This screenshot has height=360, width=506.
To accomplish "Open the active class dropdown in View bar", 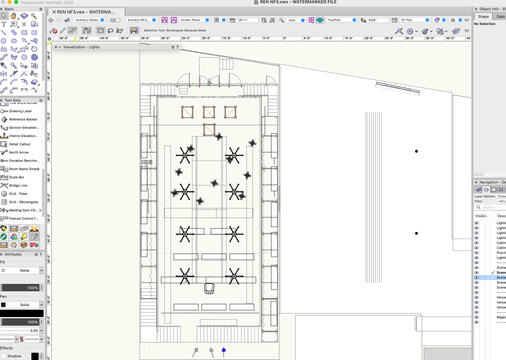I will [90, 20].
